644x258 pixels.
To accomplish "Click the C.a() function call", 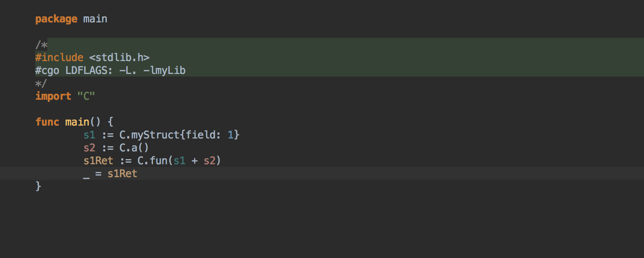I will coord(134,148).
